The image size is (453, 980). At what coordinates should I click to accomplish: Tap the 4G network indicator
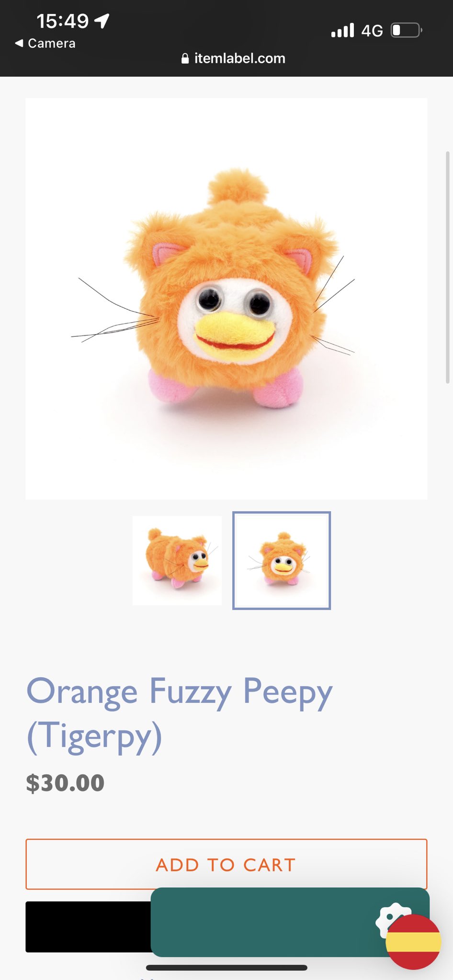pos(372,31)
